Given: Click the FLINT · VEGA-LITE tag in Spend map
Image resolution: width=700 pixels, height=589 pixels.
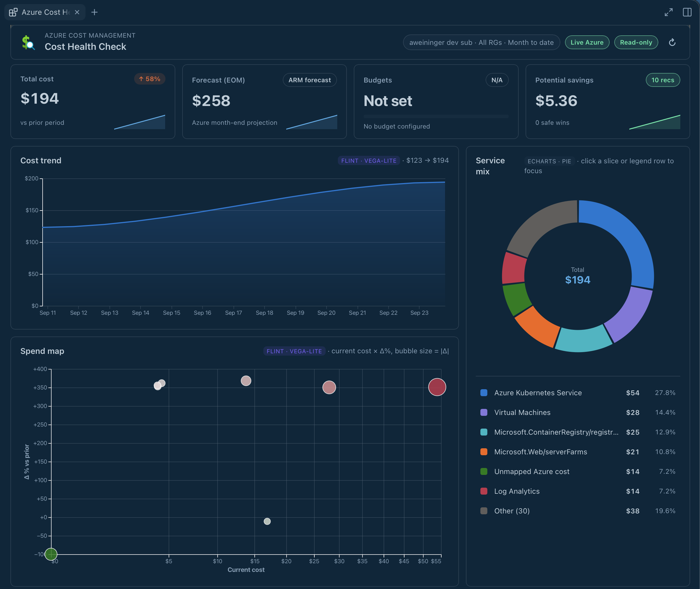Looking at the screenshot, I should click(294, 351).
